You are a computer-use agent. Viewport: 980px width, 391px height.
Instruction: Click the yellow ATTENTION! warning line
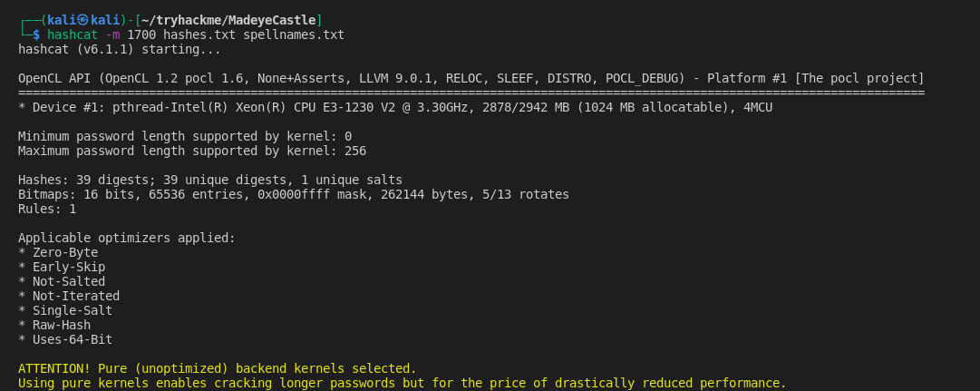click(x=218, y=368)
